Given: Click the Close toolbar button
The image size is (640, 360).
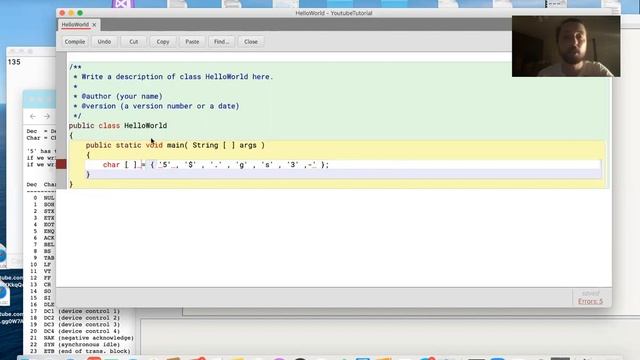Looking at the screenshot, I should 251,42.
